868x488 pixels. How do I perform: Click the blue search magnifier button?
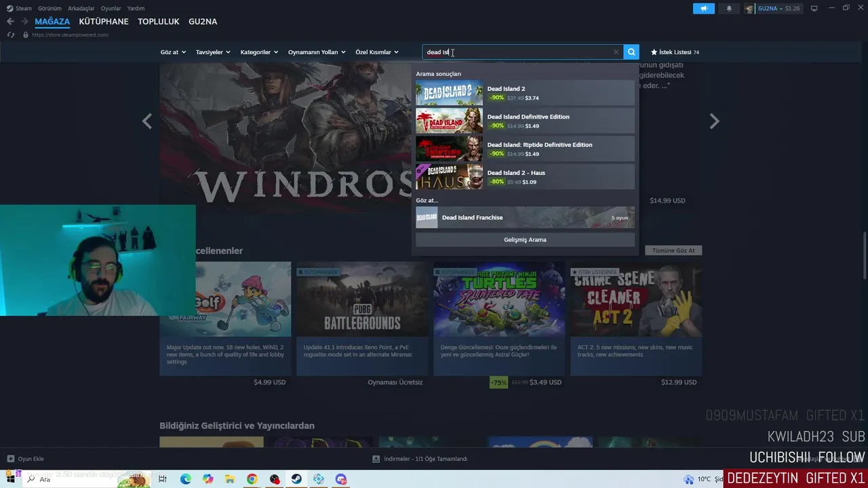click(x=631, y=52)
